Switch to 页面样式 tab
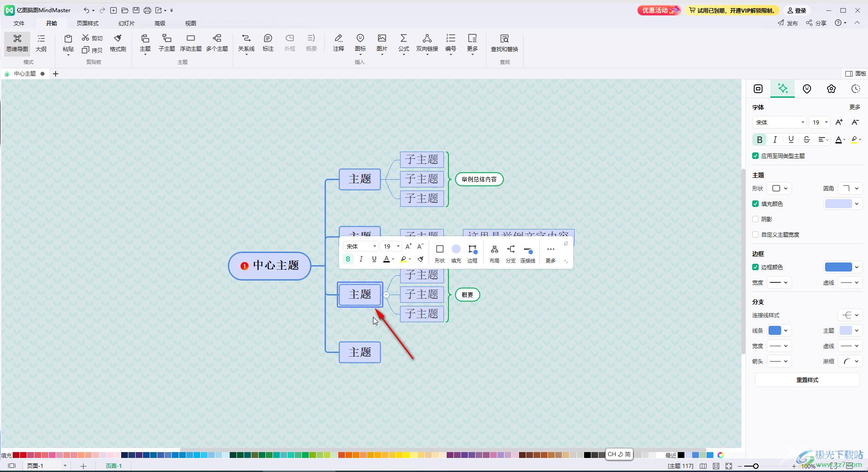This screenshot has height=472, width=868. point(88,23)
